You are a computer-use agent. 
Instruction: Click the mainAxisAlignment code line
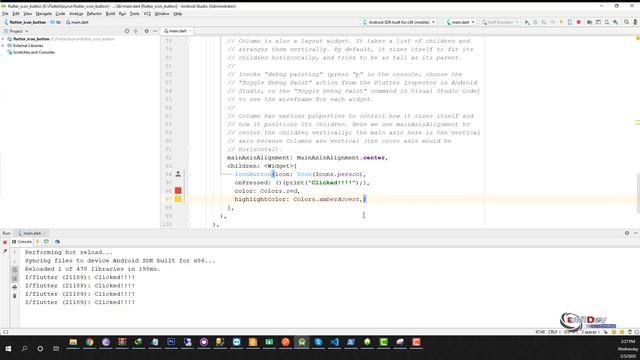(307, 158)
